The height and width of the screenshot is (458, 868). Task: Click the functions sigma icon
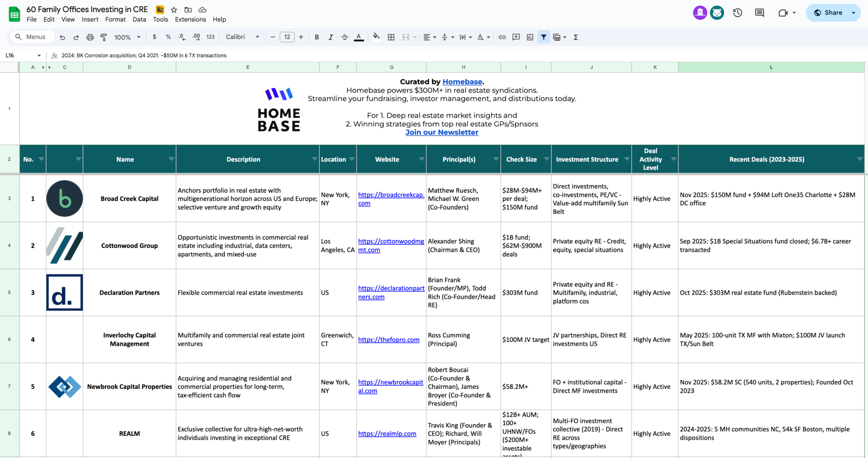pos(576,37)
